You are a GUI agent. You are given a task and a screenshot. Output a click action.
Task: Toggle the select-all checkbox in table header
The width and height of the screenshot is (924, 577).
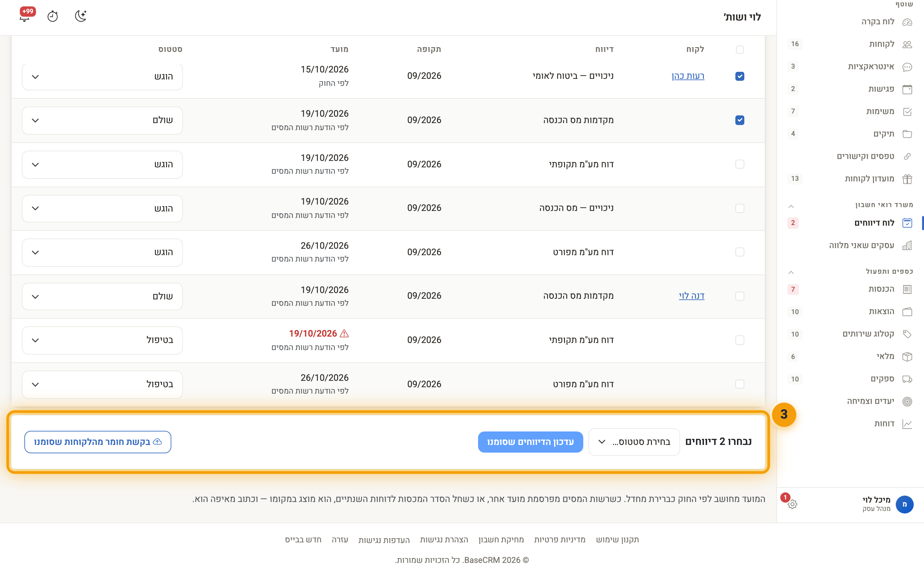tap(740, 50)
